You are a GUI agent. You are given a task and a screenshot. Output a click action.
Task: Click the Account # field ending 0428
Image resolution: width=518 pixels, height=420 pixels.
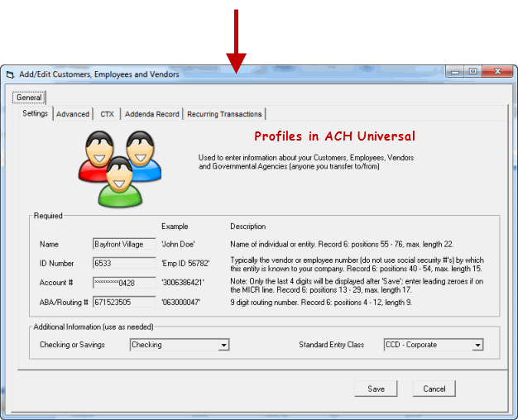(x=124, y=283)
